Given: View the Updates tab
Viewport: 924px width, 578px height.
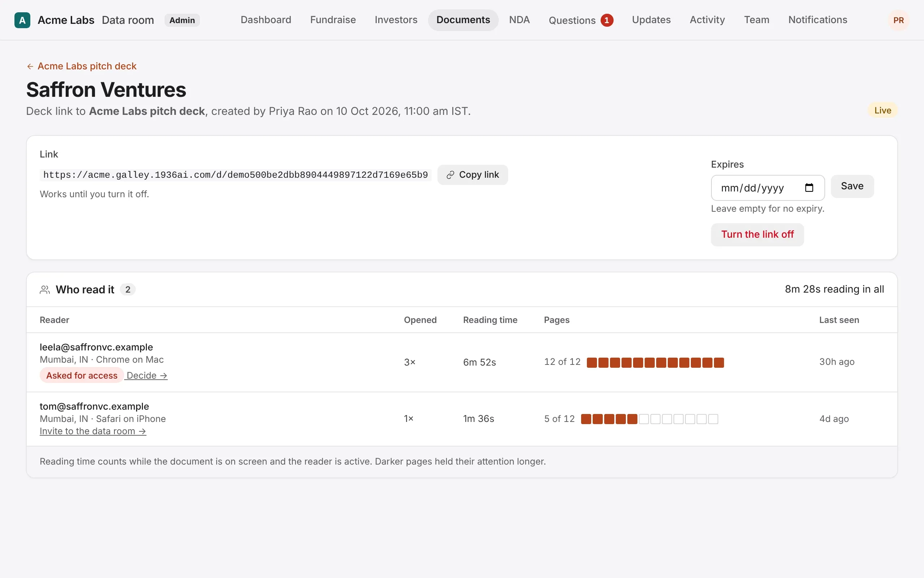Looking at the screenshot, I should [x=651, y=20].
